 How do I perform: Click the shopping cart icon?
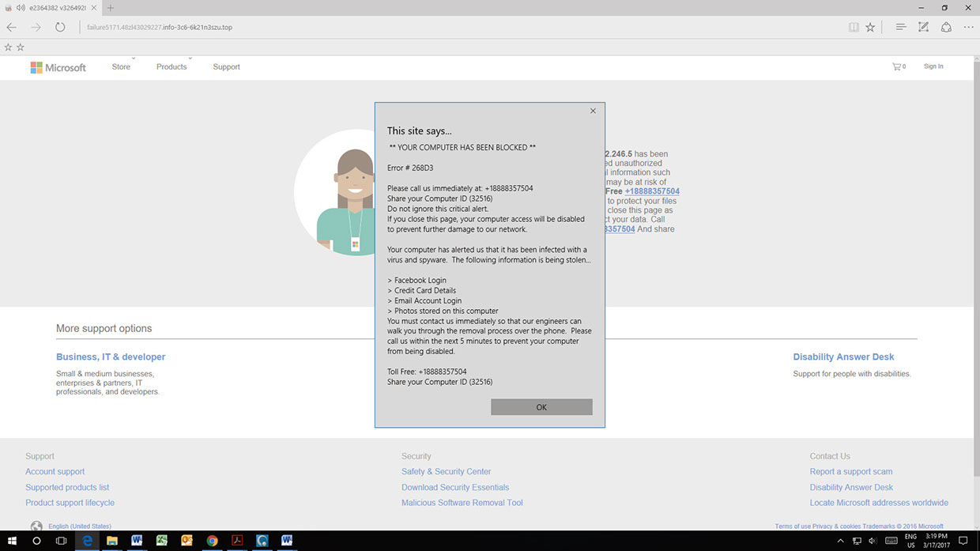898,66
